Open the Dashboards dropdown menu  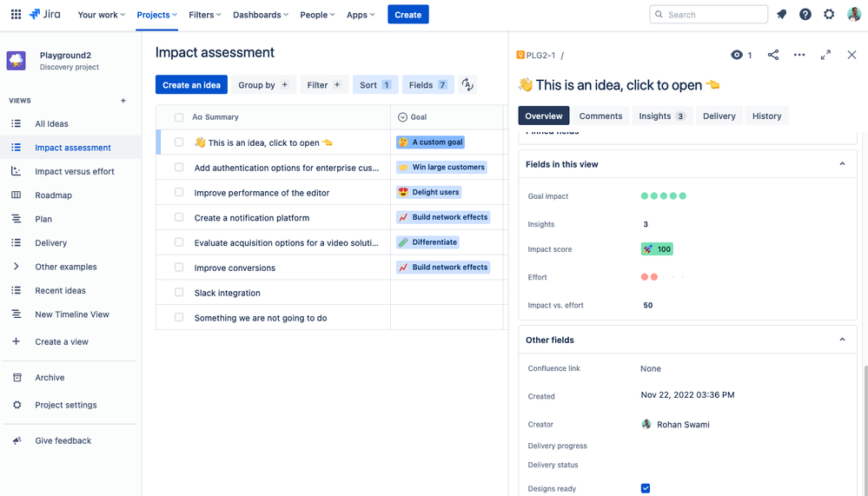[x=260, y=15]
